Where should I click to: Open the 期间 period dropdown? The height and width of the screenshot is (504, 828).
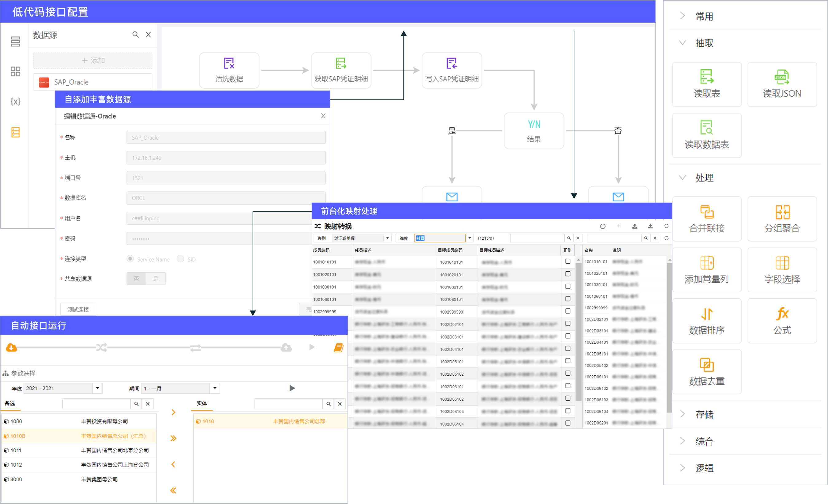pyautogui.click(x=215, y=388)
